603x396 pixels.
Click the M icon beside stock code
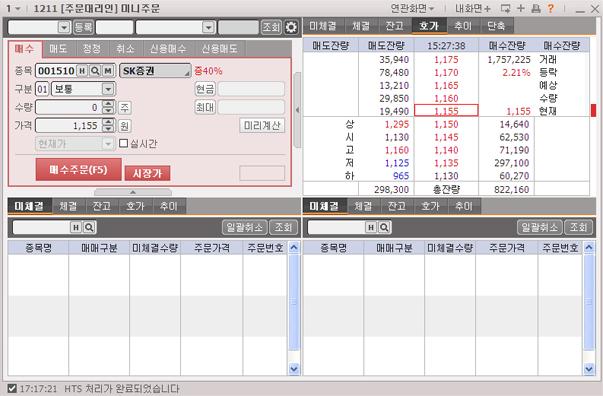pyautogui.click(x=108, y=71)
